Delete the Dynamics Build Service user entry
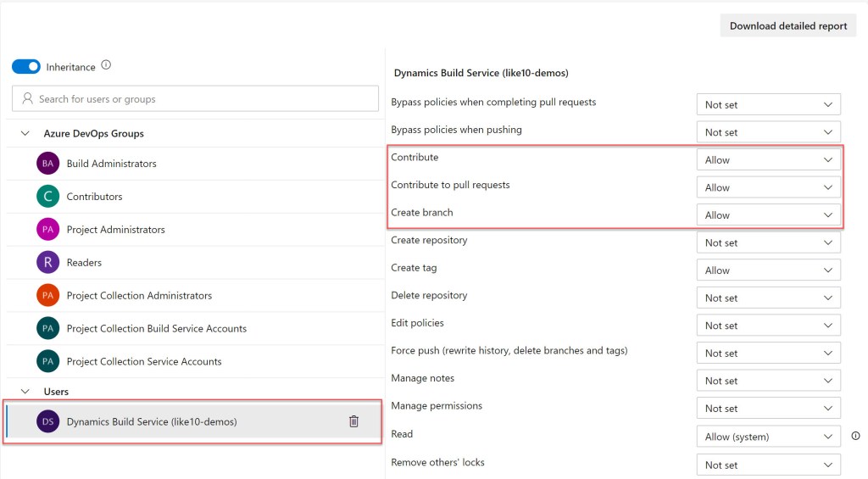The image size is (868, 479). [x=353, y=421]
